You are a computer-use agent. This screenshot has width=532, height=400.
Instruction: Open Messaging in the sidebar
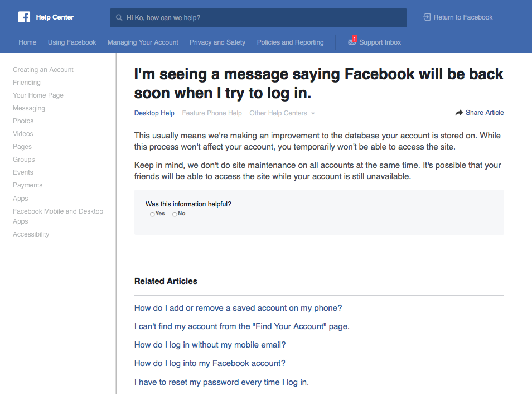pyautogui.click(x=29, y=108)
